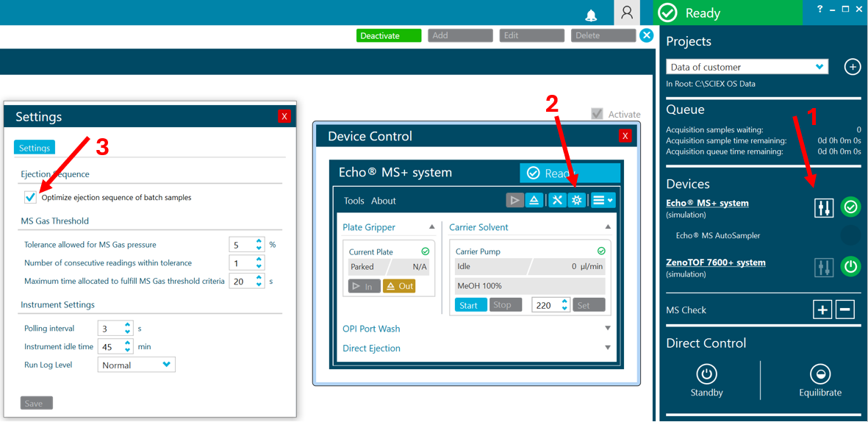Select the Settings tab
The width and height of the screenshot is (868, 422).
(35, 148)
